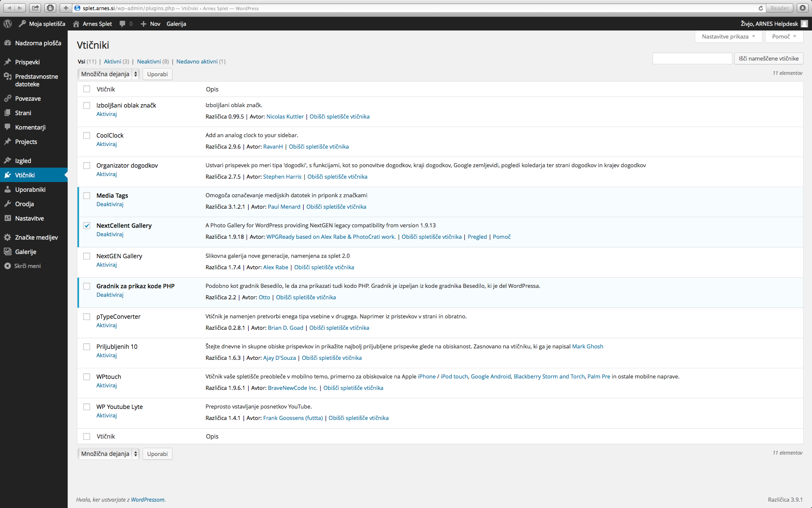Expand the Nastavitve prikaza panel
The height and width of the screenshot is (508, 812).
(728, 36)
